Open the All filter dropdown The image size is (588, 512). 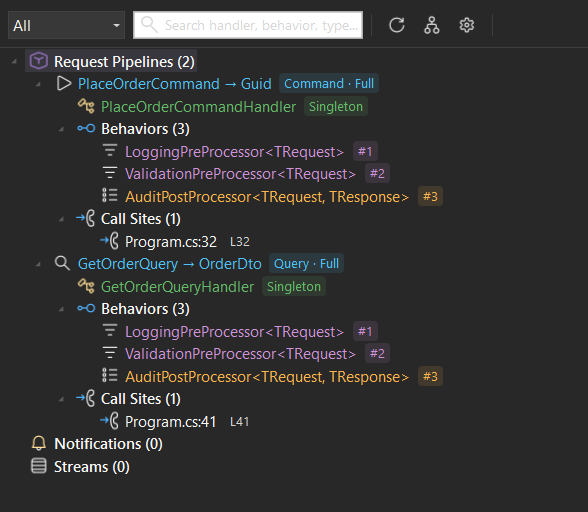pos(66,26)
